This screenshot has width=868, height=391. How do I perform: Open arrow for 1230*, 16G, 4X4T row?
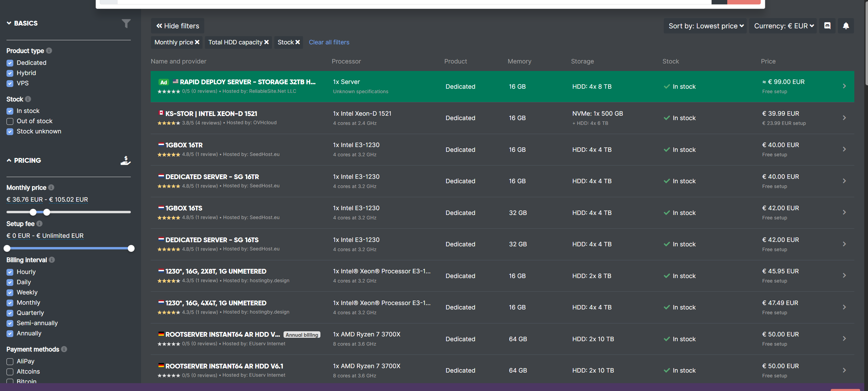(844, 307)
